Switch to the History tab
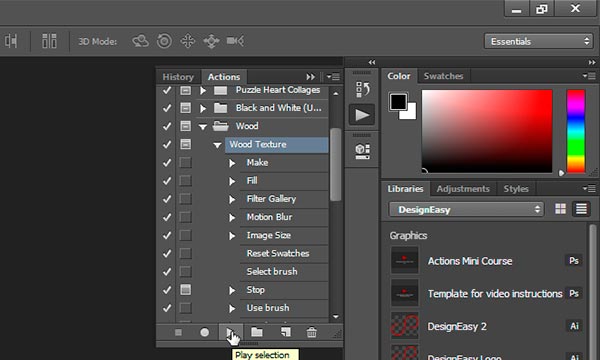 tap(178, 77)
